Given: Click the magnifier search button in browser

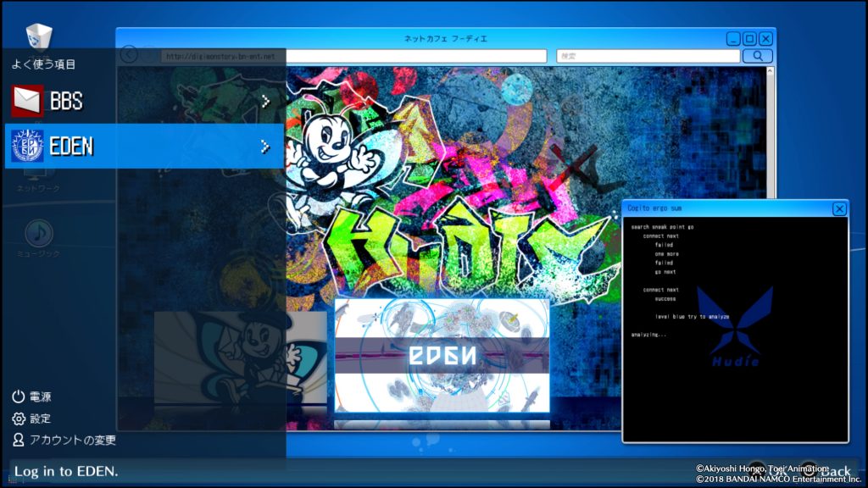Looking at the screenshot, I should pos(757,56).
